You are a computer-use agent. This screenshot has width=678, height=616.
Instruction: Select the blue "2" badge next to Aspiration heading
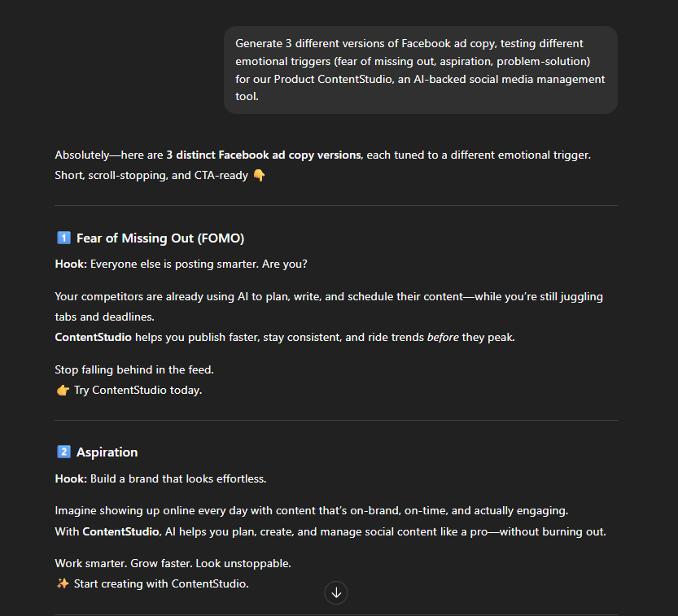pyautogui.click(x=63, y=452)
